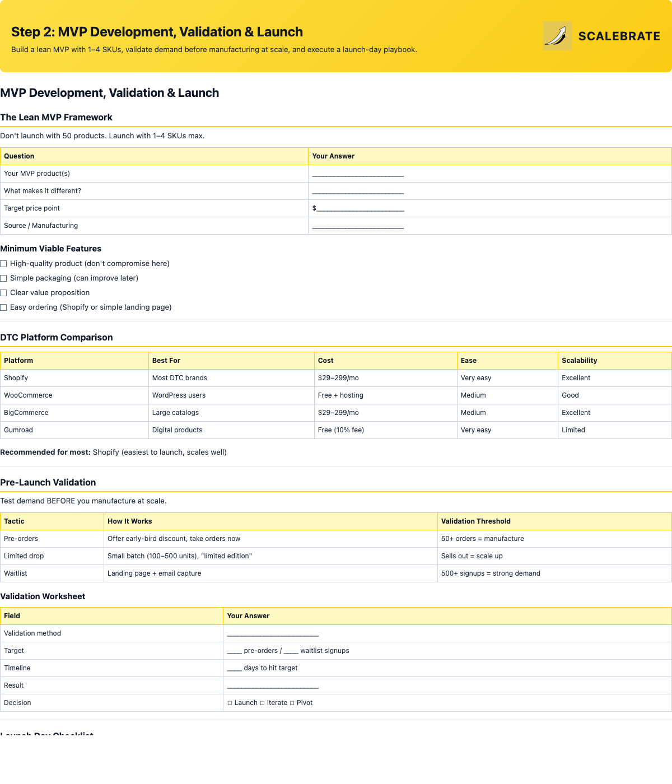The image size is (672, 784).
Task: Click the SCALEBRATE brand name
Action: coord(619,36)
